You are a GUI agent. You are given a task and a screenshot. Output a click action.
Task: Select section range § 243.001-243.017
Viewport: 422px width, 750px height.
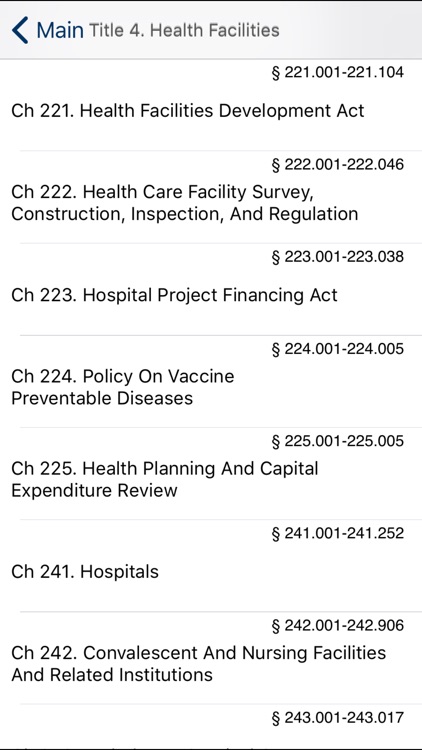[337, 718]
